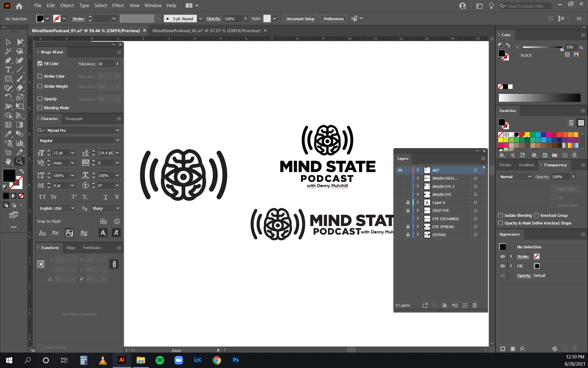
Task: Open the Normal blending mode dropdown
Action: click(515, 177)
